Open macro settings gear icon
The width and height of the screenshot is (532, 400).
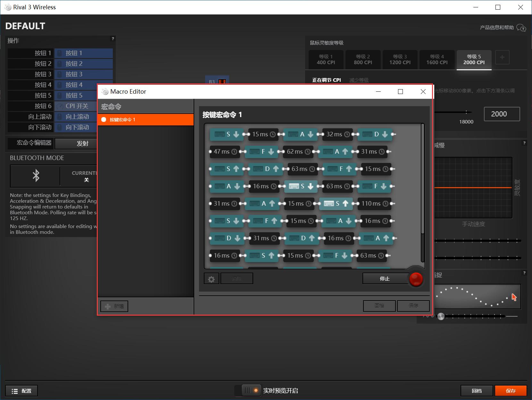(x=211, y=279)
